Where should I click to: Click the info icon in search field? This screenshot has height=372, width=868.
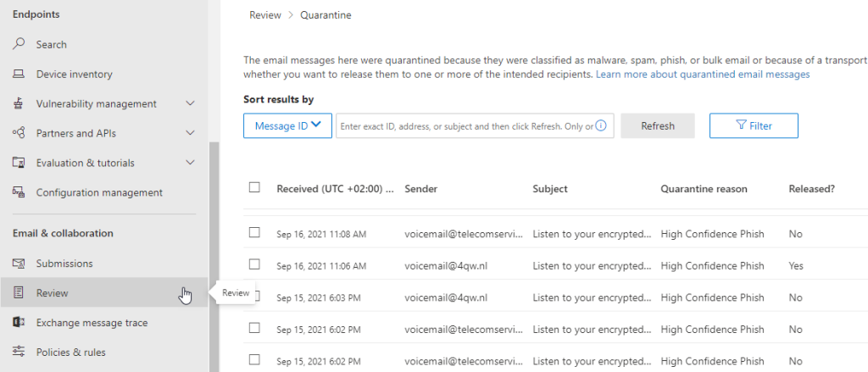[601, 126]
